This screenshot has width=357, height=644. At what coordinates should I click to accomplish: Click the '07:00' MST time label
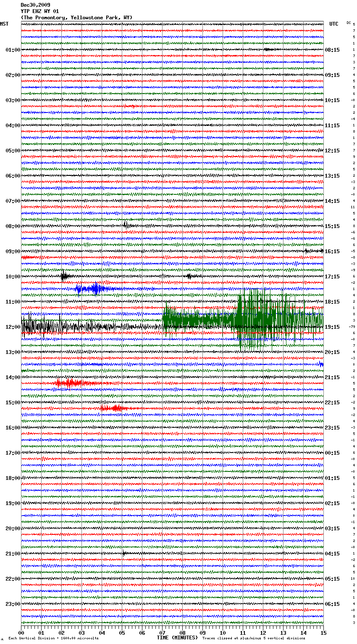(13, 201)
